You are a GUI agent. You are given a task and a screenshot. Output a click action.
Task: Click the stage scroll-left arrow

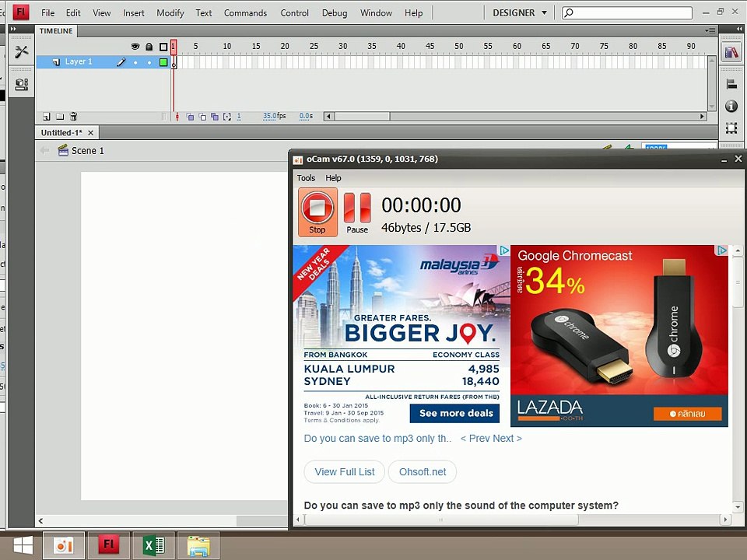coord(41,521)
